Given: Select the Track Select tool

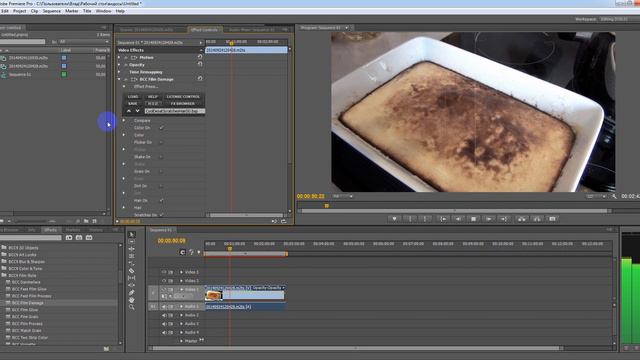Looking at the screenshot, I should 131,242.
